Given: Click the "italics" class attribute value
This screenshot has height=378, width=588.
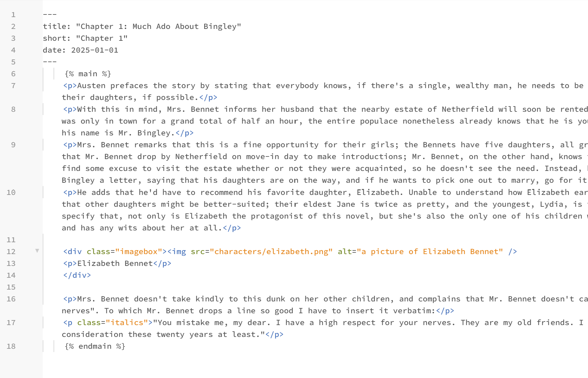Looking at the screenshot, I should (x=127, y=323).
